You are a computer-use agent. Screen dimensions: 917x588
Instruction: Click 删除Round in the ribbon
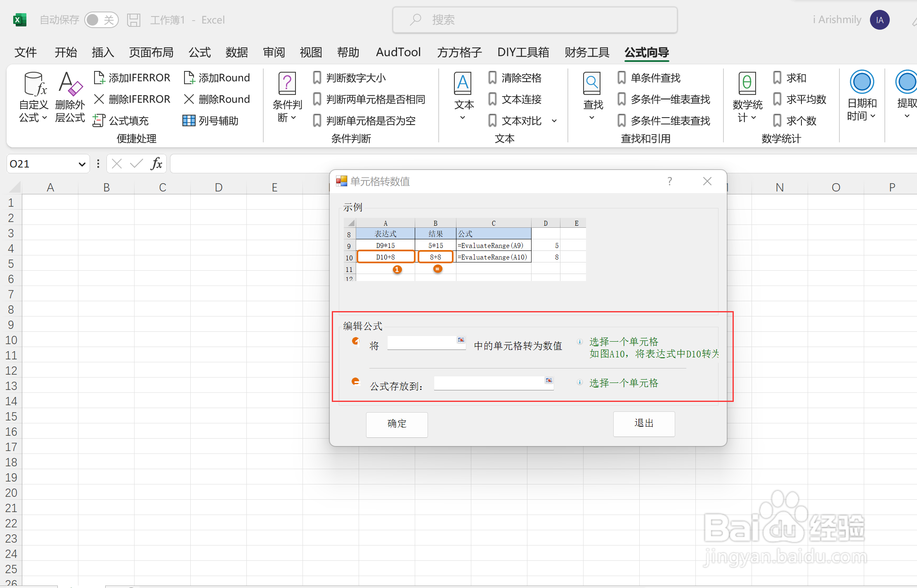coord(217,99)
